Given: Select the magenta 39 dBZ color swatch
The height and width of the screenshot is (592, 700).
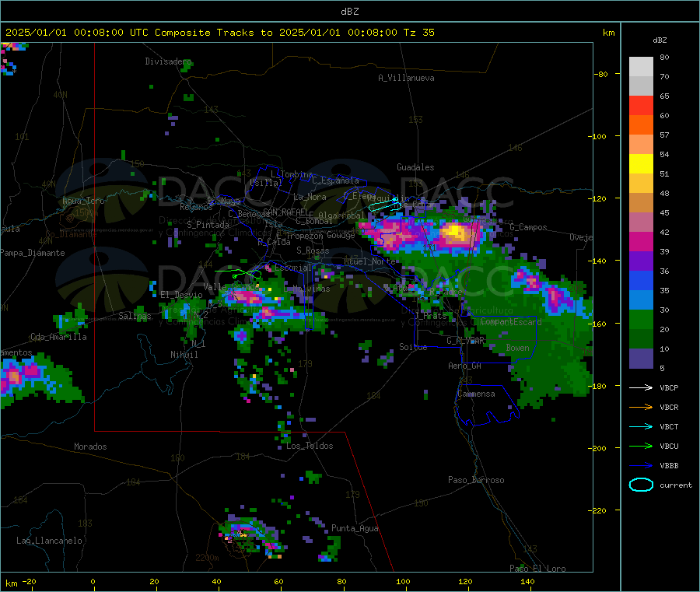Looking at the screenshot, I should pyautogui.click(x=641, y=241).
